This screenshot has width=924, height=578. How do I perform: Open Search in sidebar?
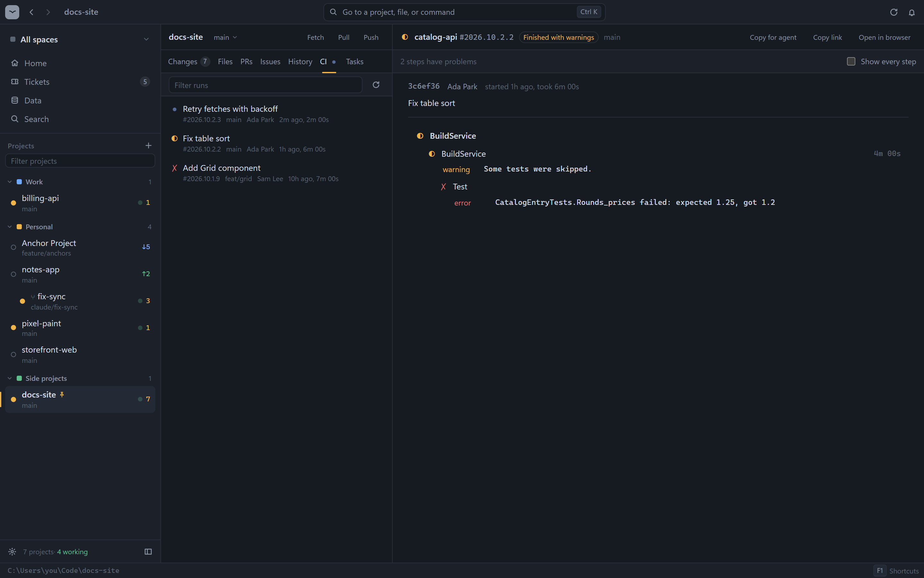[x=80, y=119]
